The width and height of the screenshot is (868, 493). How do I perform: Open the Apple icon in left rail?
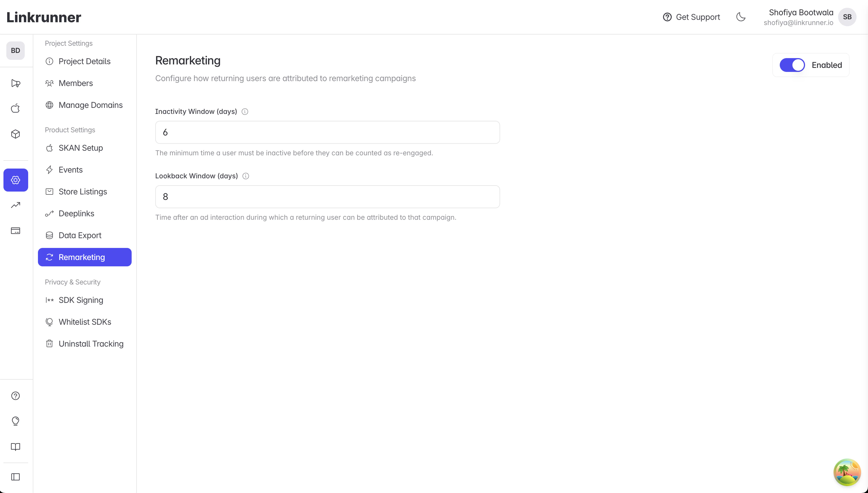(x=16, y=108)
